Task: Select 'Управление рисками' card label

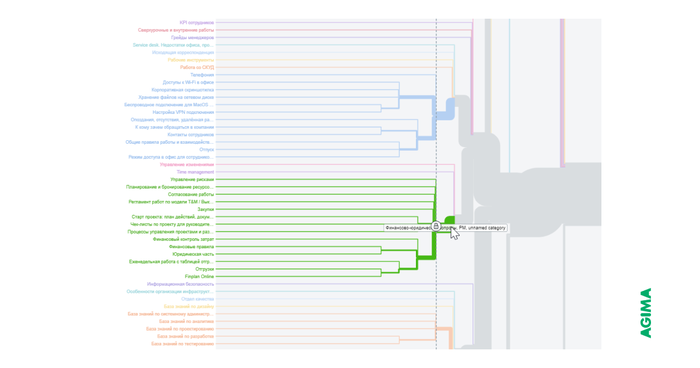Action: tap(192, 180)
